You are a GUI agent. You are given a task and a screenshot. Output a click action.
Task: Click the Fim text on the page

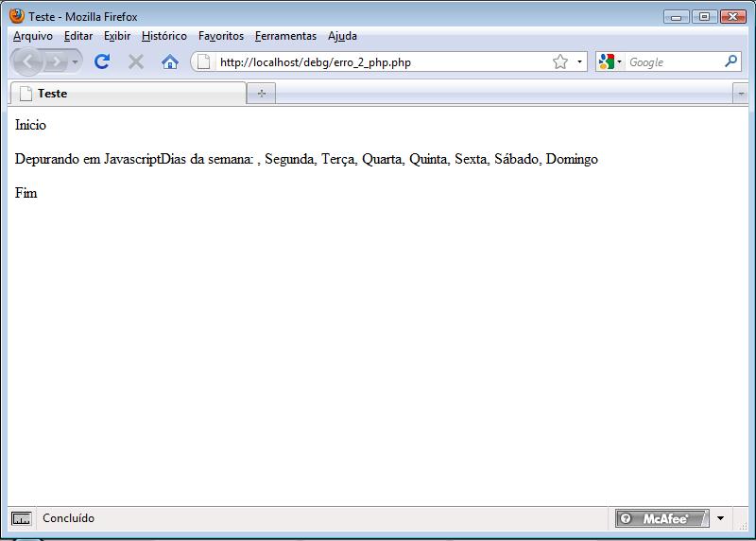tap(26, 193)
